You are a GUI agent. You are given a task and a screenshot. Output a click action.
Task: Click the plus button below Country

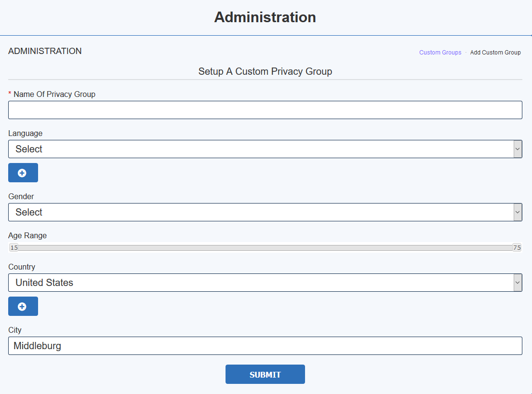(23, 306)
